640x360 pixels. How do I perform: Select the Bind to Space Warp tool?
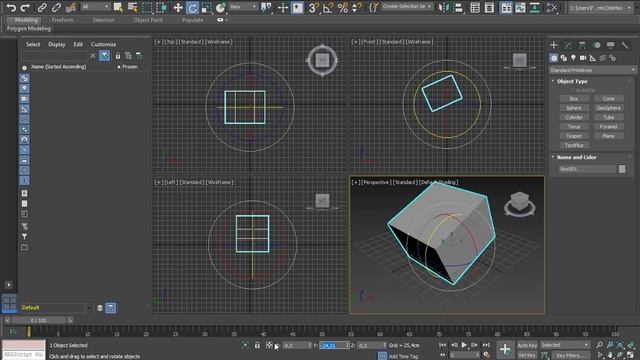pyautogui.click(x=71, y=7)
